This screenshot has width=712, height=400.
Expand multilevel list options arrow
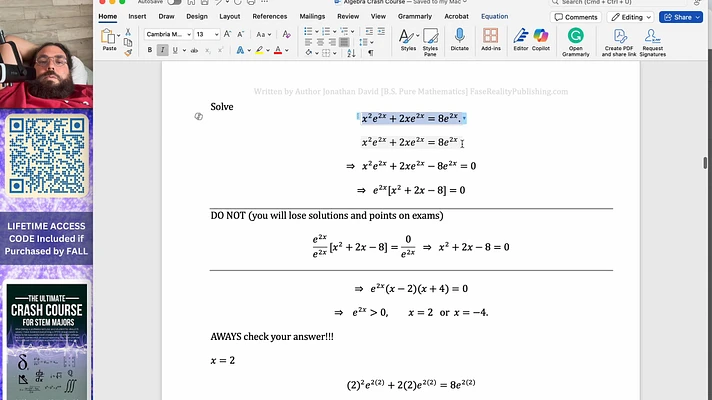(x=352, y=32)
